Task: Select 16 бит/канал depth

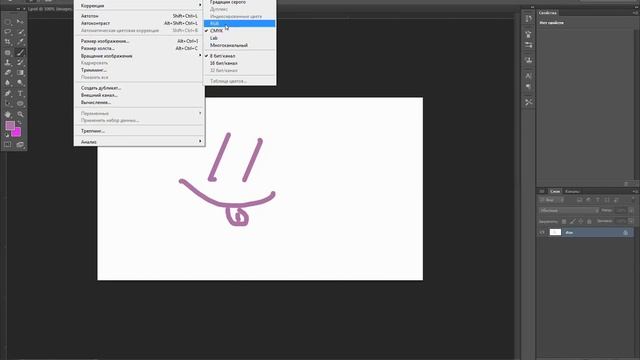Action: click(x=240, y=63)
